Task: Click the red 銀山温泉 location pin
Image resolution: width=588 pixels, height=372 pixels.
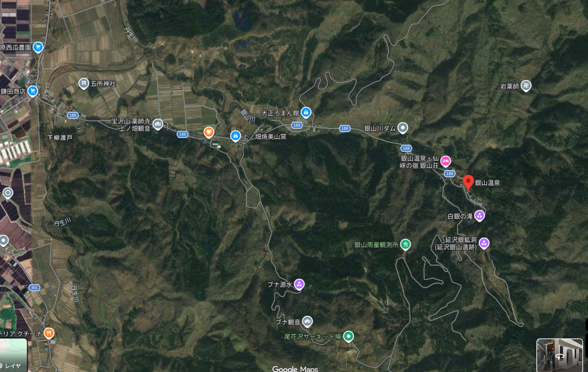Action: click(x=468, y=182)
